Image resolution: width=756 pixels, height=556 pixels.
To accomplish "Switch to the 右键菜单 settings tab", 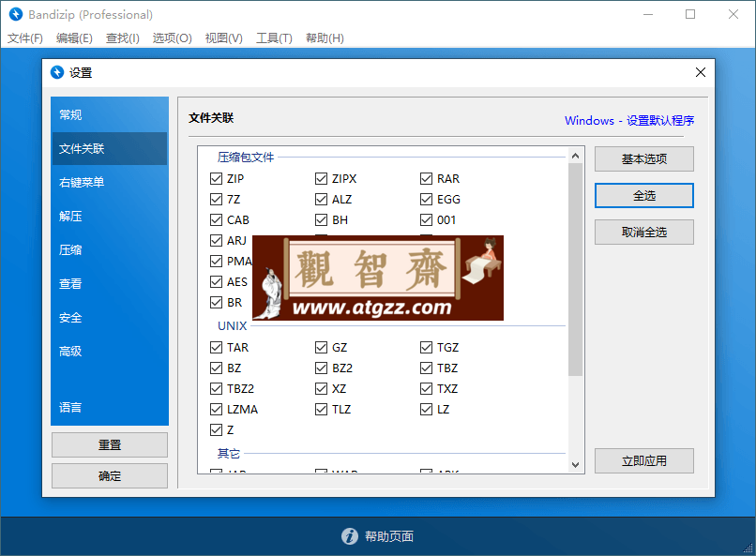I will (x=110, y=182).
